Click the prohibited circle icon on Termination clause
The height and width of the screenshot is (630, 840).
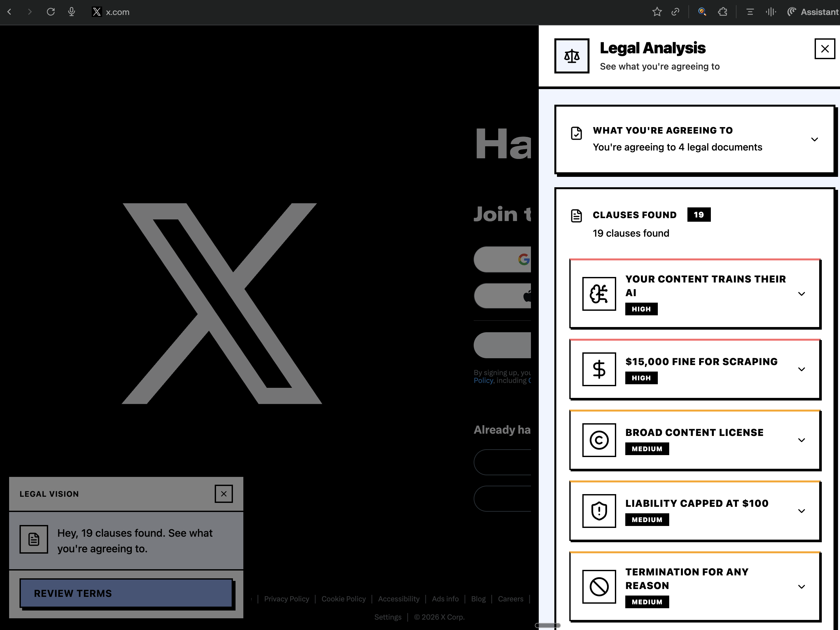click(599, 587)
